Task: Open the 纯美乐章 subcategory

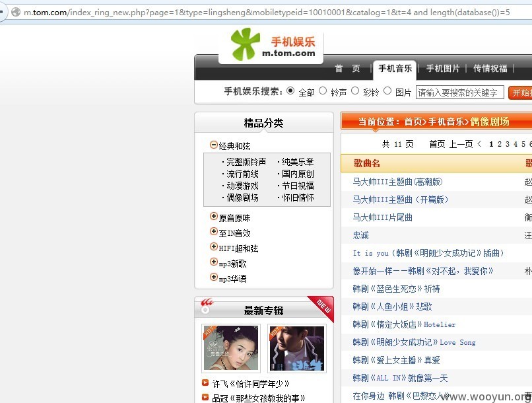Action: [x=298, y=162]
